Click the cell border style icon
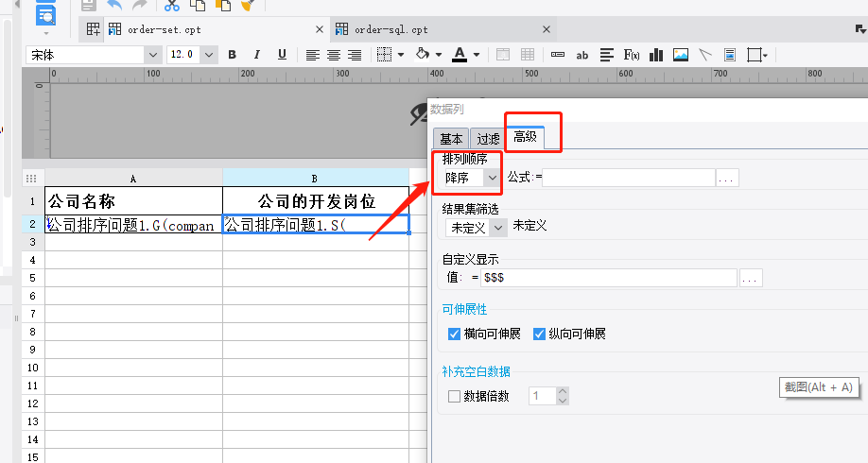 point(384,54)
